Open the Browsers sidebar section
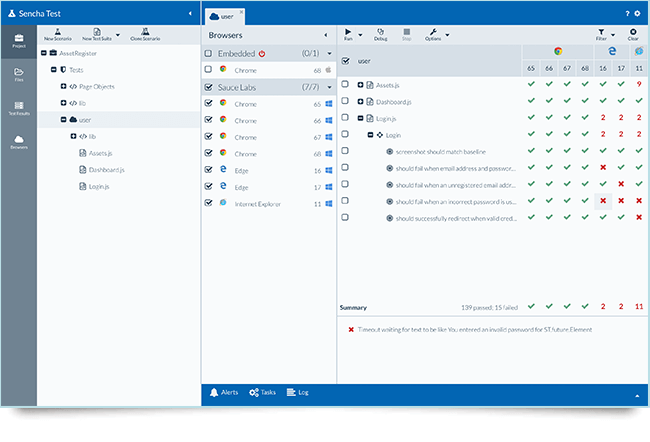 point(19,142)
